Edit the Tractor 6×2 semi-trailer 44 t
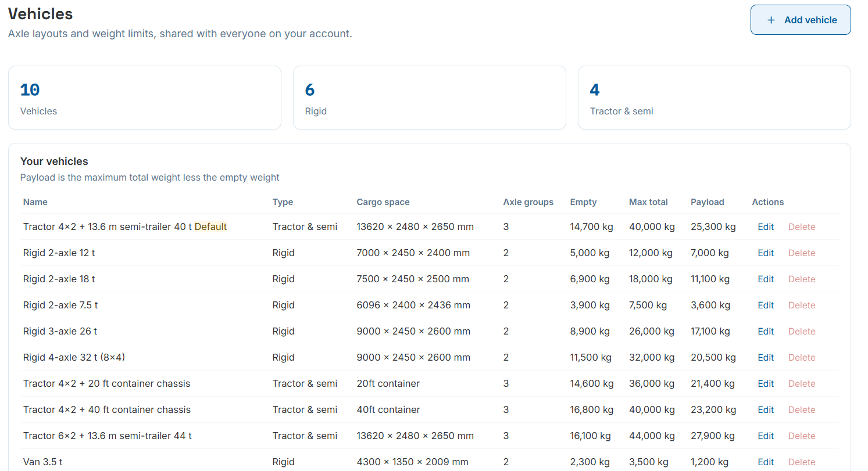 (x=766, y=436)
